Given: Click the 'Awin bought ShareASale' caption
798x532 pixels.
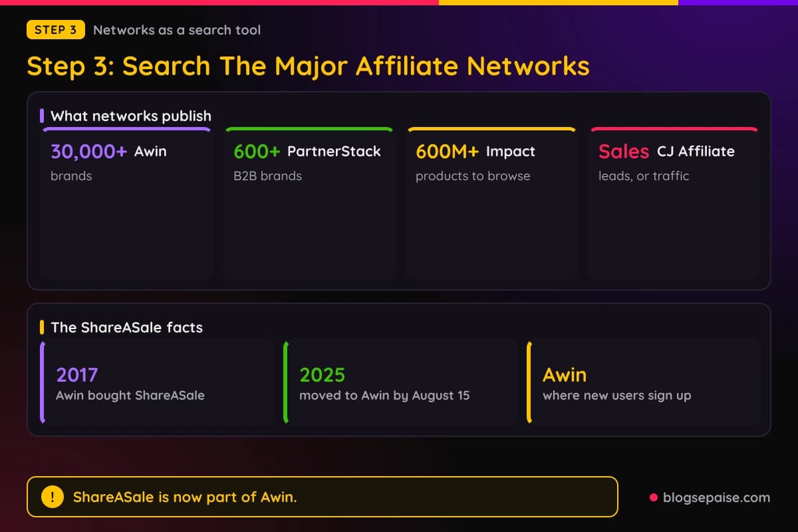Looking at the screenshot, I should (130, 396).
